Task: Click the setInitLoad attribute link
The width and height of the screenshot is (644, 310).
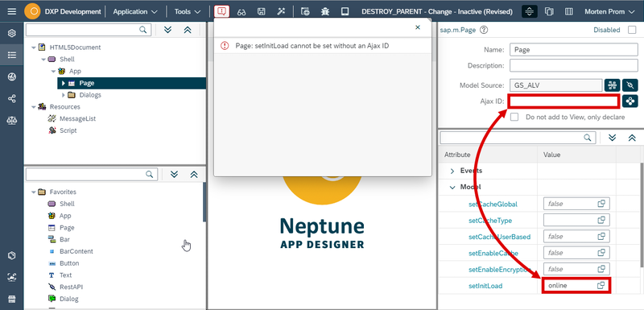Action: (x=485, y=286)
